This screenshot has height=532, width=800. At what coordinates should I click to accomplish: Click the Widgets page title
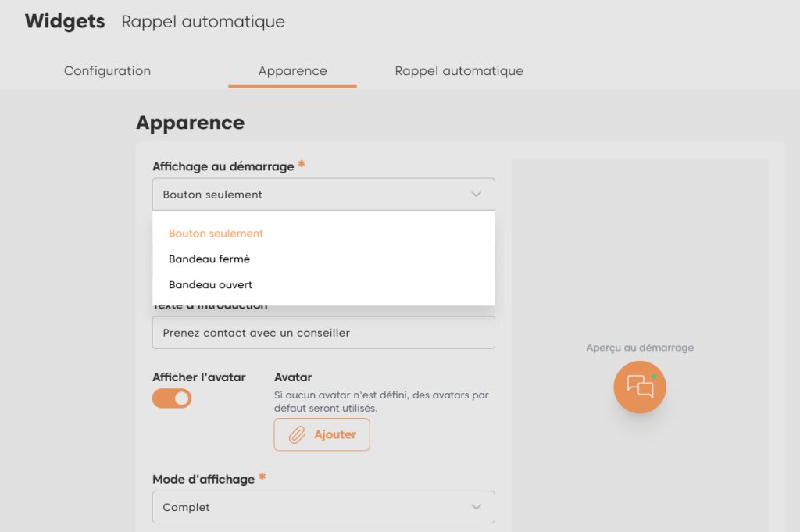(65, 22)
